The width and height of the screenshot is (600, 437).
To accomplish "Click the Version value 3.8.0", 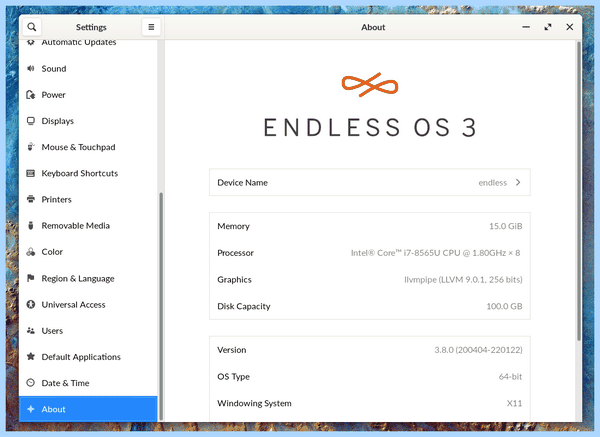I will [478, 350].
